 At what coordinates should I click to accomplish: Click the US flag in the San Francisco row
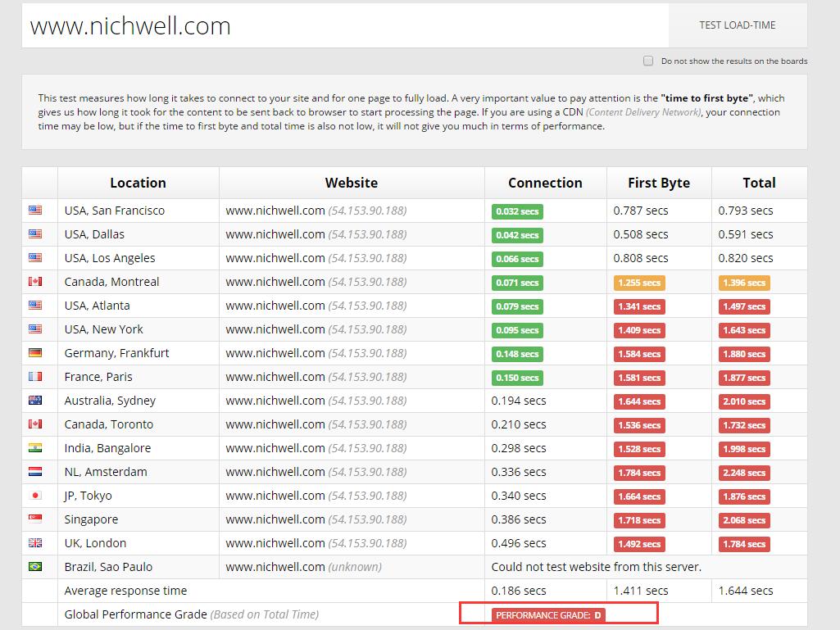pos(35,210)
